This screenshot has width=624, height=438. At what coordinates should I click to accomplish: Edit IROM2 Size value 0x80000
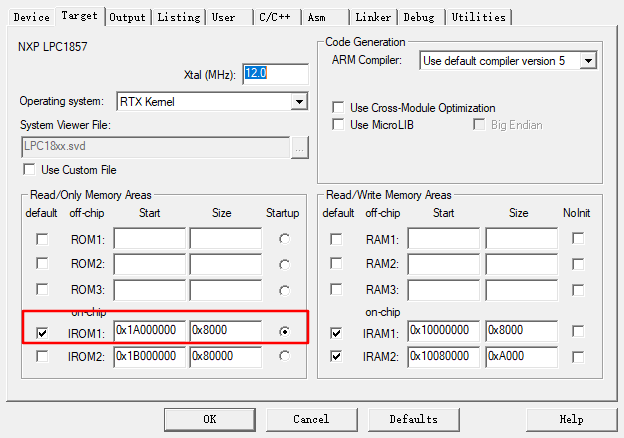pyautogui.click(x=226, y=357)
